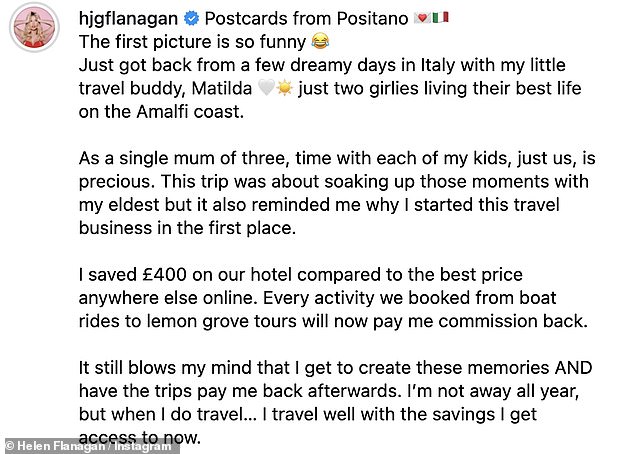Click the Helen Flanagan Instagram credit watermark

tap(90, 446)
